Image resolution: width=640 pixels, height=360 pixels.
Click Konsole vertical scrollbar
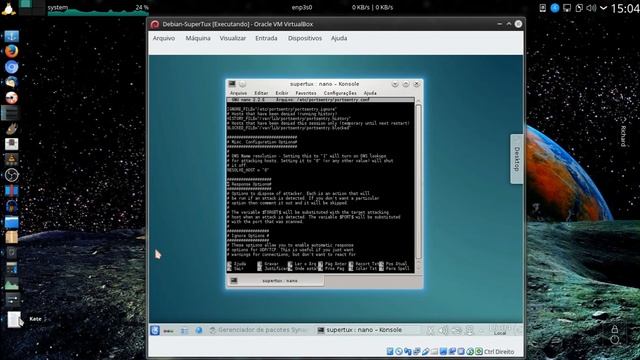418,182
